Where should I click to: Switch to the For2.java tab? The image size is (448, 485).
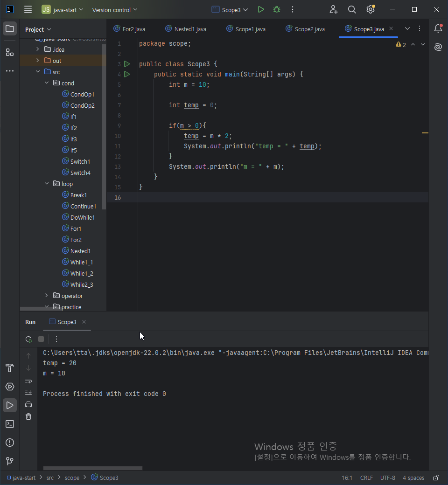129,29
